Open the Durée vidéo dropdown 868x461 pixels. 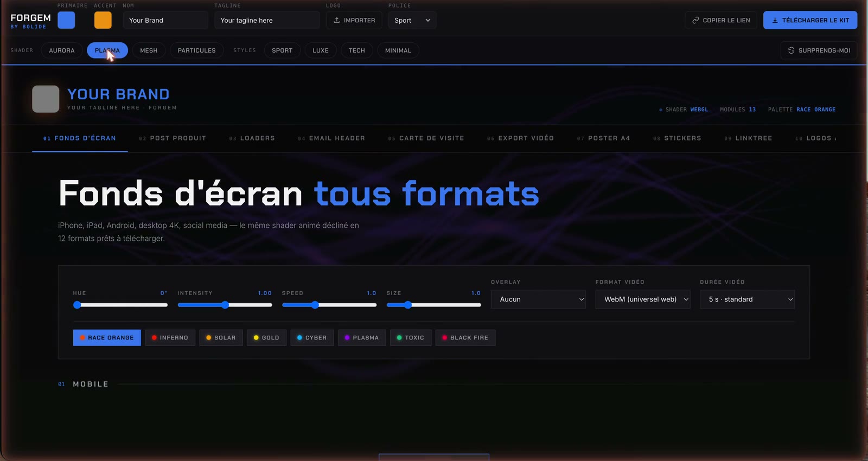click(747, 299)
